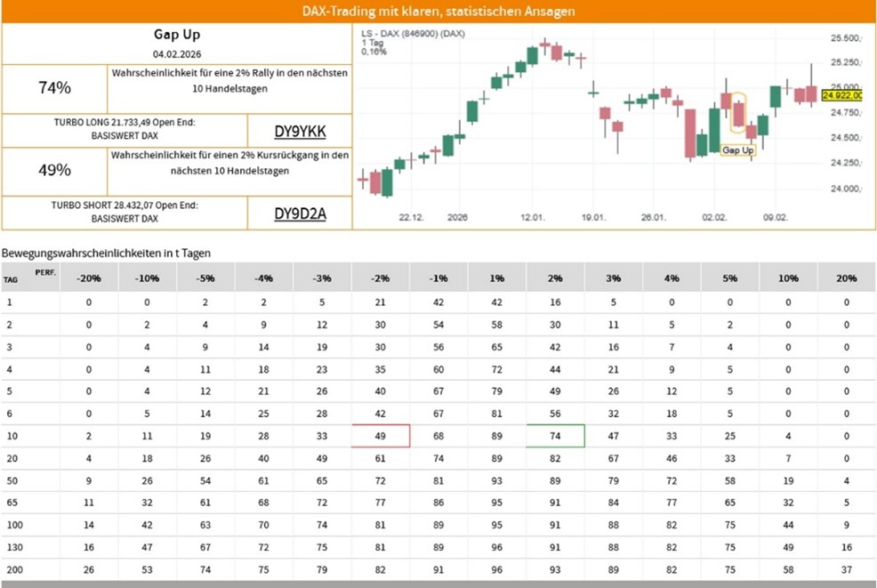This screenshot has width=877, height=588.
Task: Click the 74% rally probability box
Action: click(x=55, y=87)
